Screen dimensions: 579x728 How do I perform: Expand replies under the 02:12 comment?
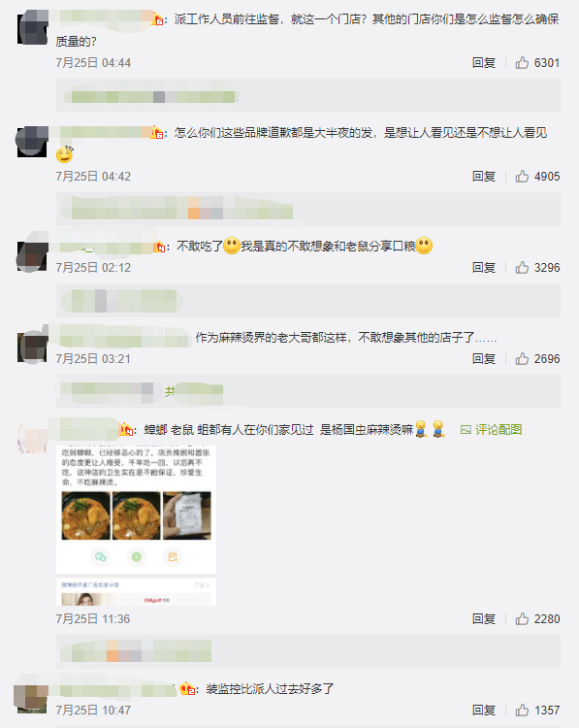[x=308, y=300]
